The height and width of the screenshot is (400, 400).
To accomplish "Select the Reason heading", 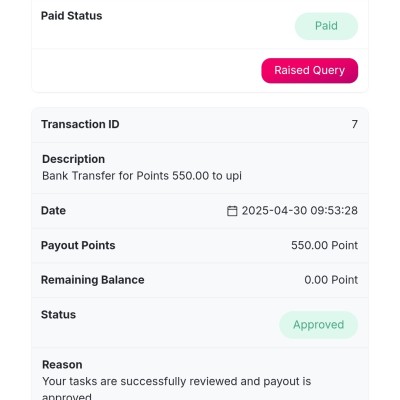I will (62, 365).
